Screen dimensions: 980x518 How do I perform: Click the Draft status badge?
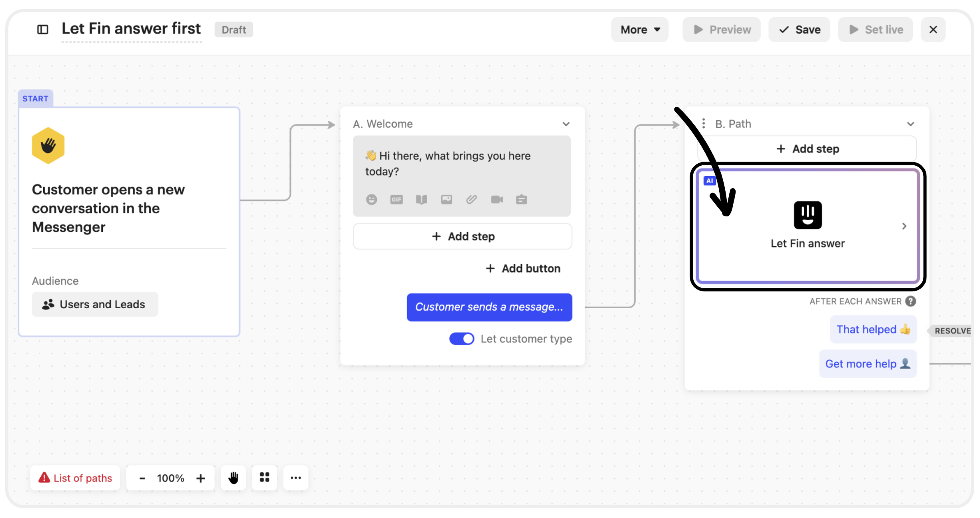tap(234, 30)
